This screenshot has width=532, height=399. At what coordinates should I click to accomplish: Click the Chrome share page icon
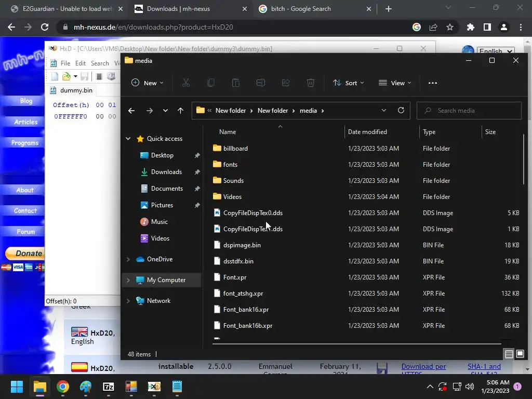(433, 27)
